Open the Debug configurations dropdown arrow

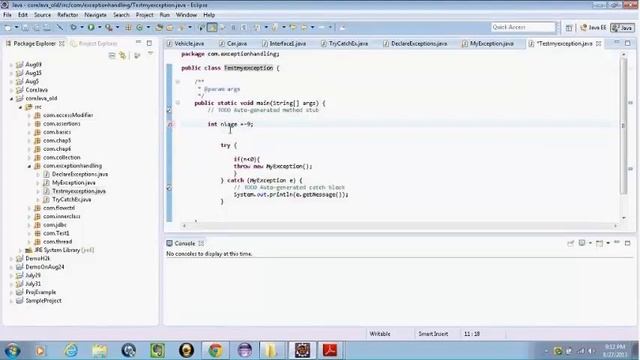pos(82,27)
